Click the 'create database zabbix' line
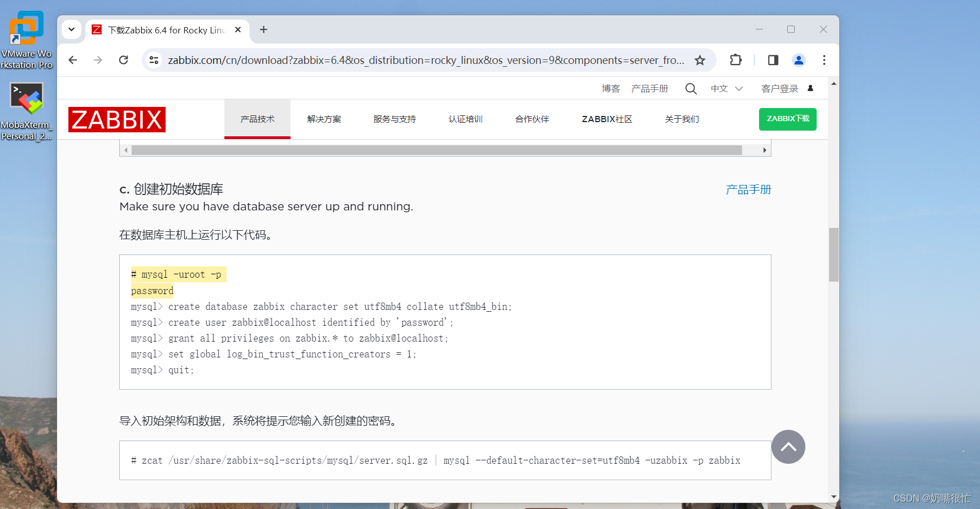Viewport: 980px width, 509px height. coord(321,307)
